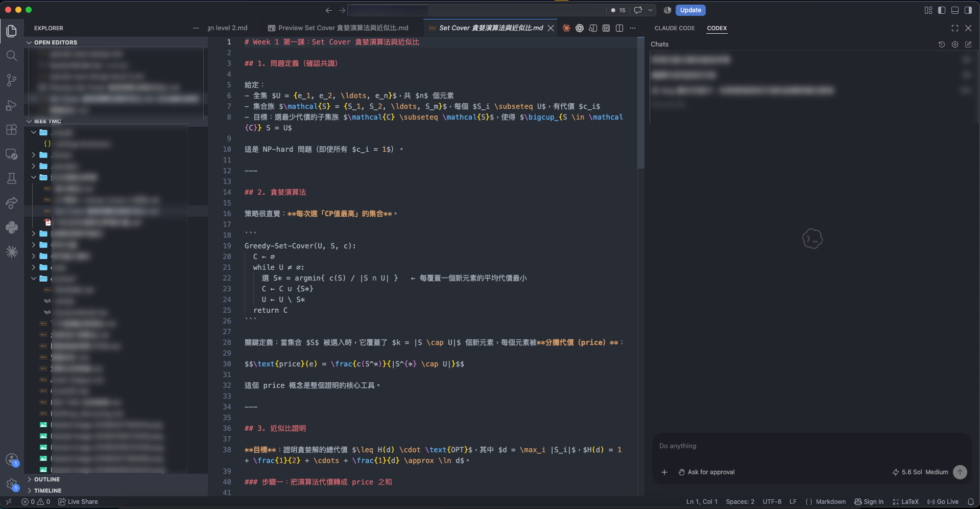The height and width of the screenshot is (509, 980).
Task: Toggle Secondary Side Bar visibility
Action: click(x=968, y=10)
